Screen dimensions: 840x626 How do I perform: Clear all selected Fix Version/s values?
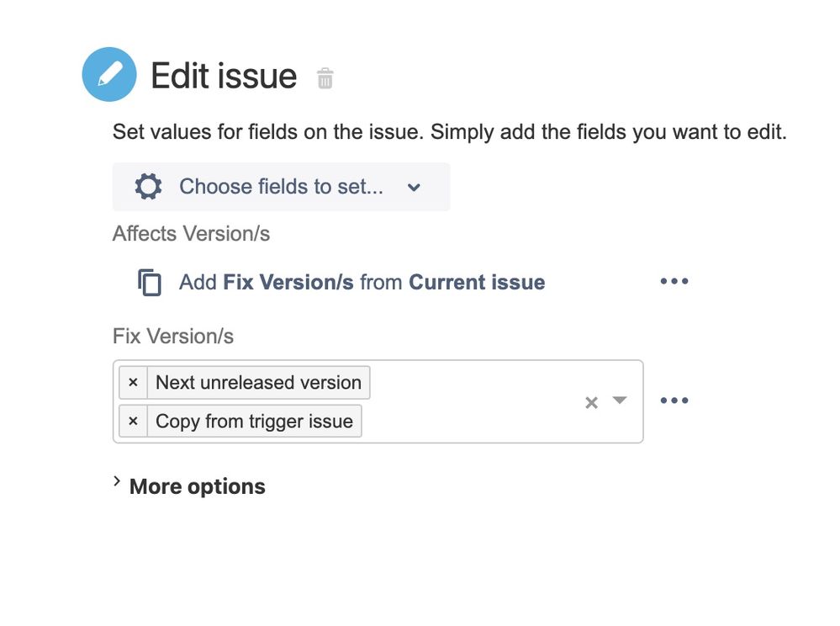click(591, 402)
